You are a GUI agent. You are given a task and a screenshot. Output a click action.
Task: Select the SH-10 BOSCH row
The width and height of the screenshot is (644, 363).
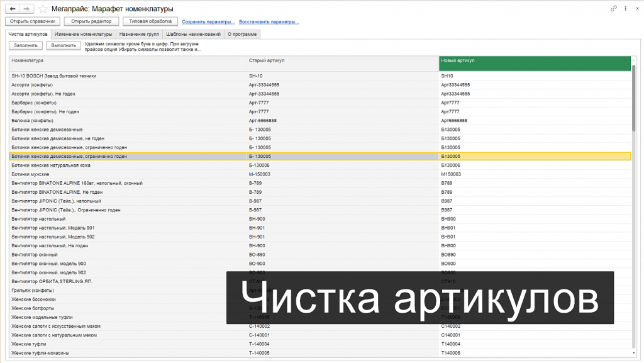click(x=189, y=75)
